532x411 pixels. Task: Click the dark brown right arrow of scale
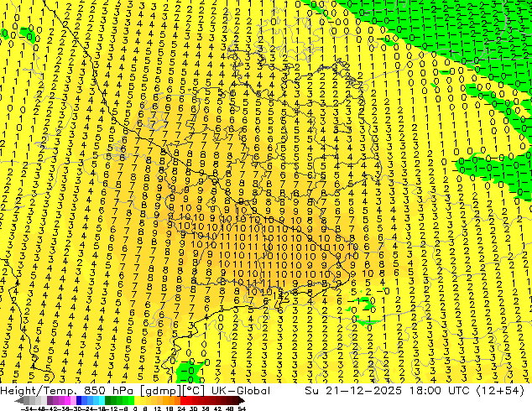[242, 401]
